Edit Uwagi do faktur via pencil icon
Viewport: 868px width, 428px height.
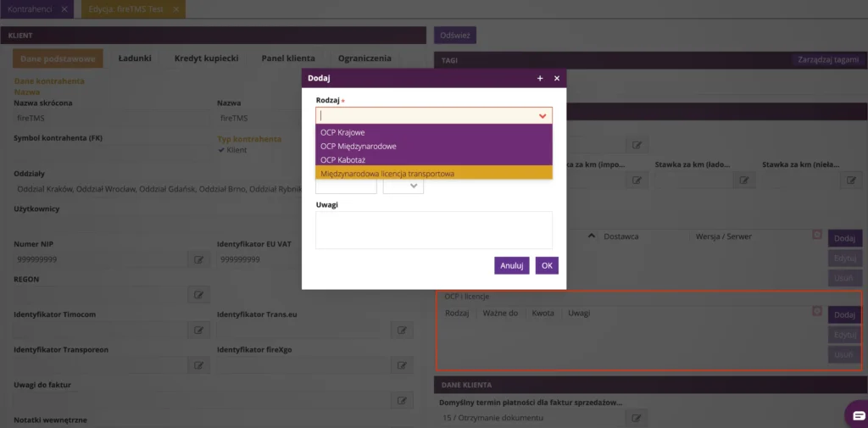(402, 400)
